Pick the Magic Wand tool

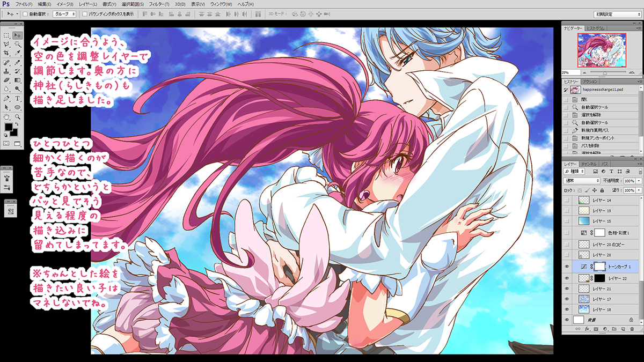tap(17, 45)
